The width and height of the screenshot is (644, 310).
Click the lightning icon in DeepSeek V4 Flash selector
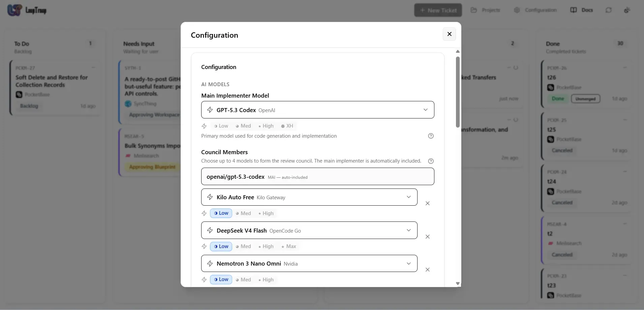coord(210,230)
